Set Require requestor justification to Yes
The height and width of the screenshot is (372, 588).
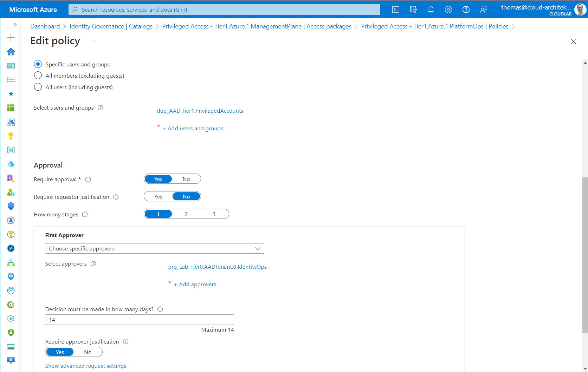click(x=158, y=197)
